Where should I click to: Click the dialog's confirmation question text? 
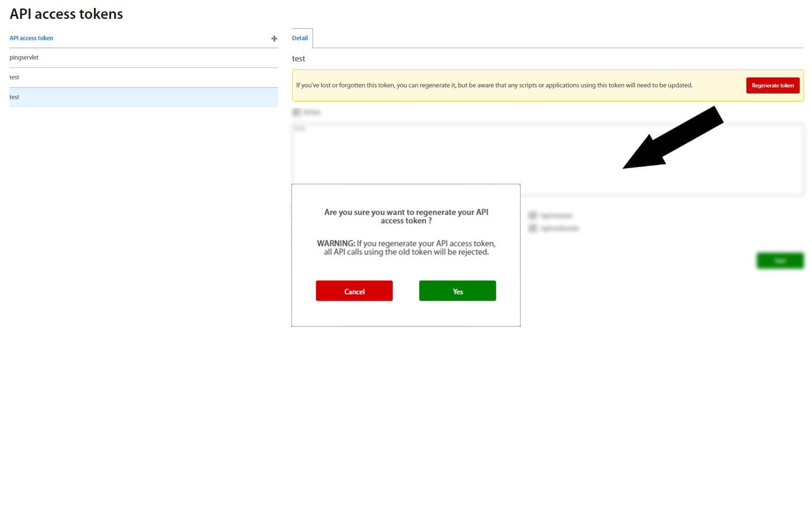coord(406,216)
